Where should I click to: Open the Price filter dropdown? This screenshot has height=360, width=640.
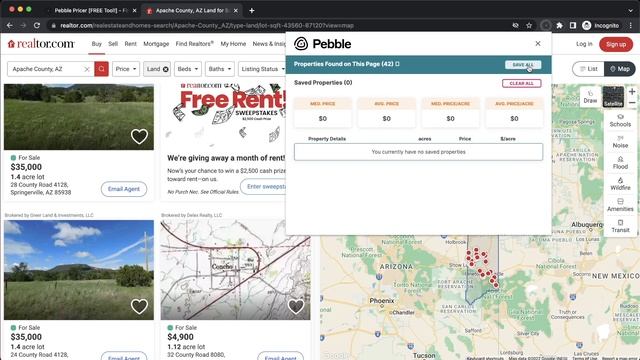[126, 69]
